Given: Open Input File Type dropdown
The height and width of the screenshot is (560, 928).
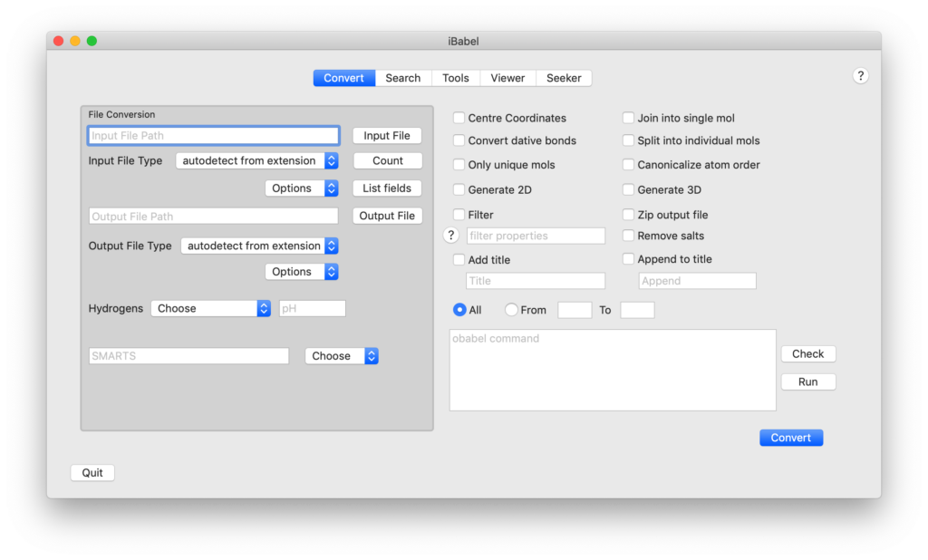Looking at the screenshot, I should (256, 160).
